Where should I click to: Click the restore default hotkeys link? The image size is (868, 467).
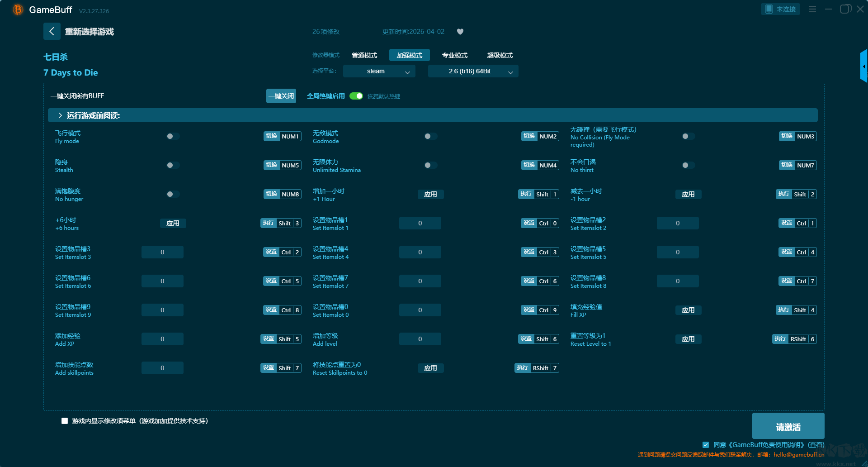click(x=383, y=96)
